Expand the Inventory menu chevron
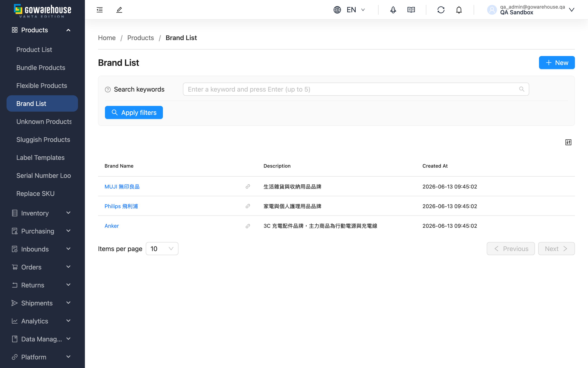This screenshot has height=368, width=588. click(x=68, y=213)
